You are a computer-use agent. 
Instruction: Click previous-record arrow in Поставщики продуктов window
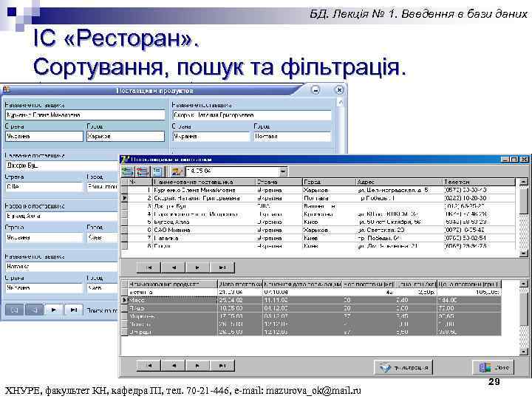pyautogui.click(x=34, y=310)
